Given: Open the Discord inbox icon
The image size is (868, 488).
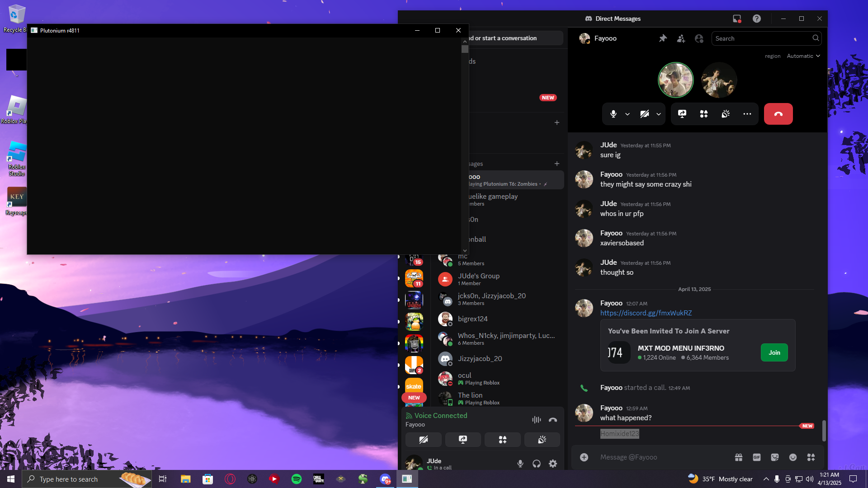Looking at the screenshot, I should pyautogui.click(x=737, y=19).
